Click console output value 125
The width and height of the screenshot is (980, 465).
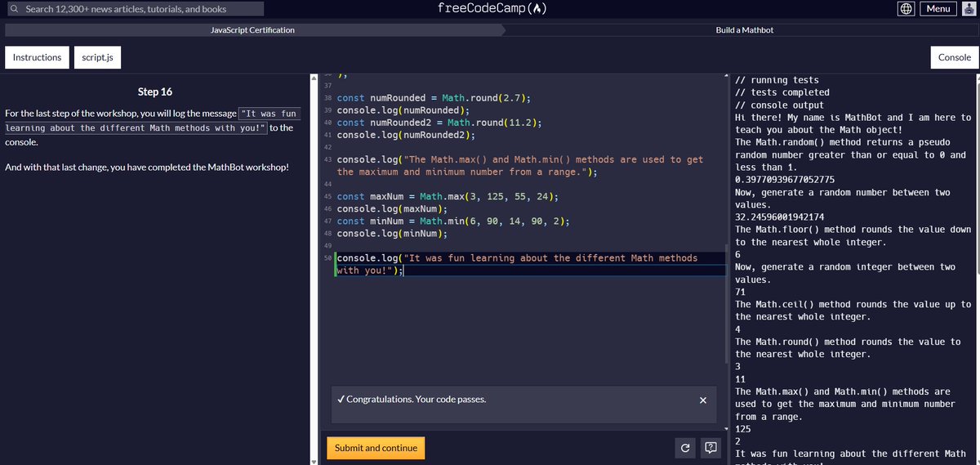743,429
